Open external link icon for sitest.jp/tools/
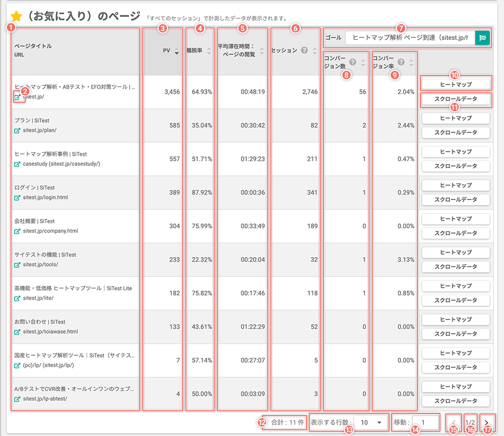 tap(17, 265)
